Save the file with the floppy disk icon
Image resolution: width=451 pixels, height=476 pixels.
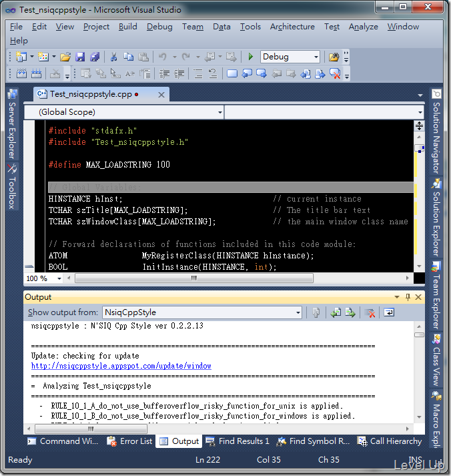click(x=80, y=57)
